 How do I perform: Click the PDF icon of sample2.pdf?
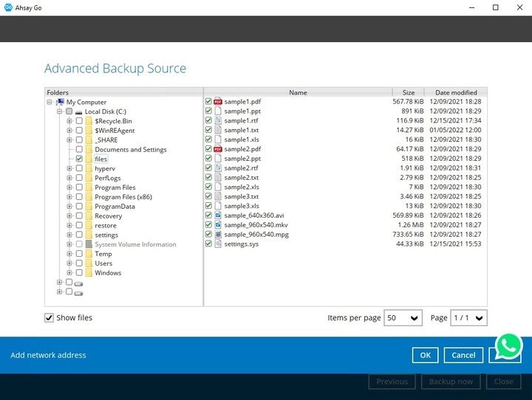click(218, 149)
